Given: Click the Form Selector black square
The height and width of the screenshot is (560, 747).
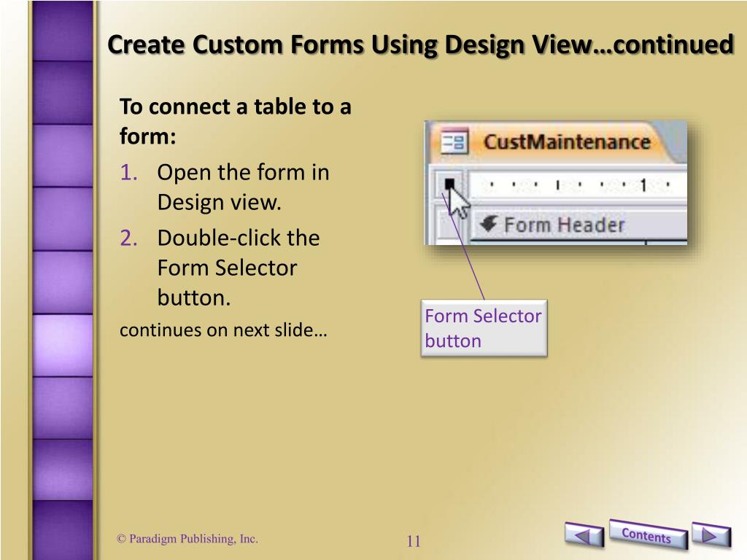Looking at the screenshot, I should tap(449, 184).
